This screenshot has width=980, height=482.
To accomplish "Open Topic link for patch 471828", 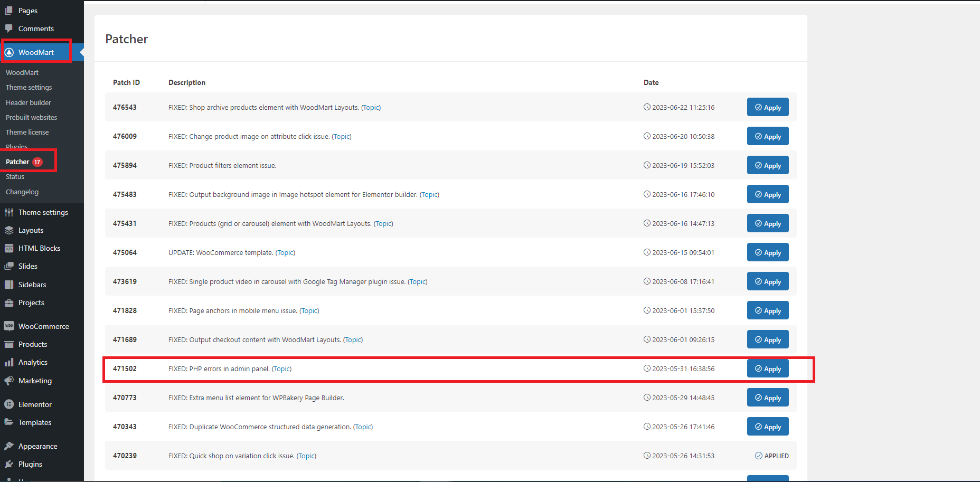I will (x=309, y=311).
